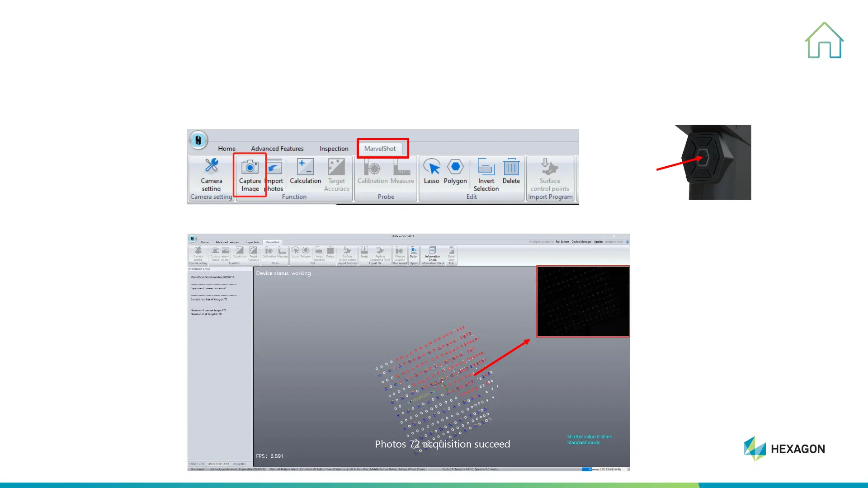Viewport: 868px width, 488px height.
Task: Open Camera setting in the enlarged ribbon
Action: [x=211, y=174]
